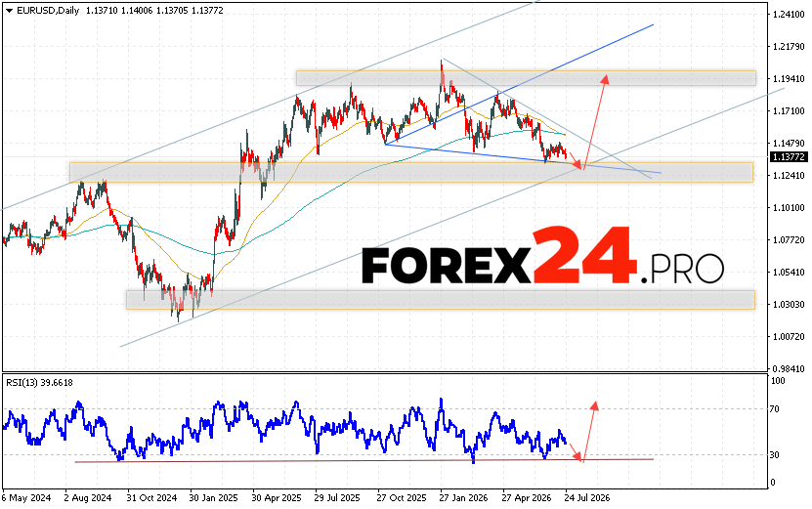Select the EURUSD,Daily symbol title
812x509 pixels.
48,11
